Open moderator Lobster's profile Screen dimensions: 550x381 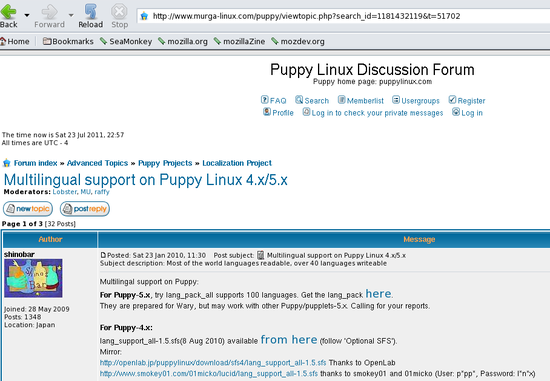(65, 192)
